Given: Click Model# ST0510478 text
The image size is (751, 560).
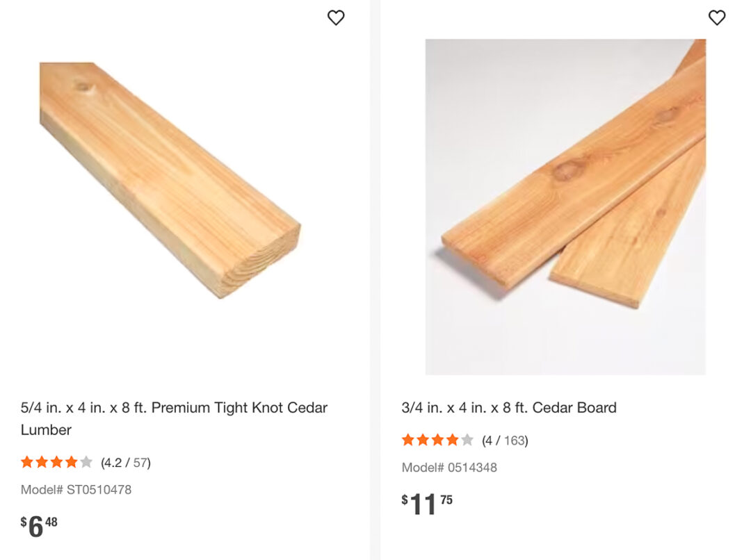Looking at the screenshot, I should coord(76,490).
